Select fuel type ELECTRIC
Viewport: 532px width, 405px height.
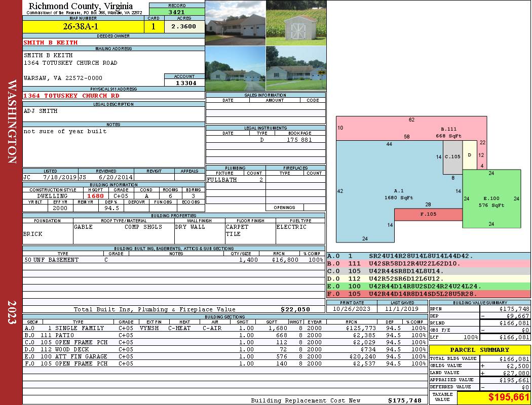tap(291, 227)
